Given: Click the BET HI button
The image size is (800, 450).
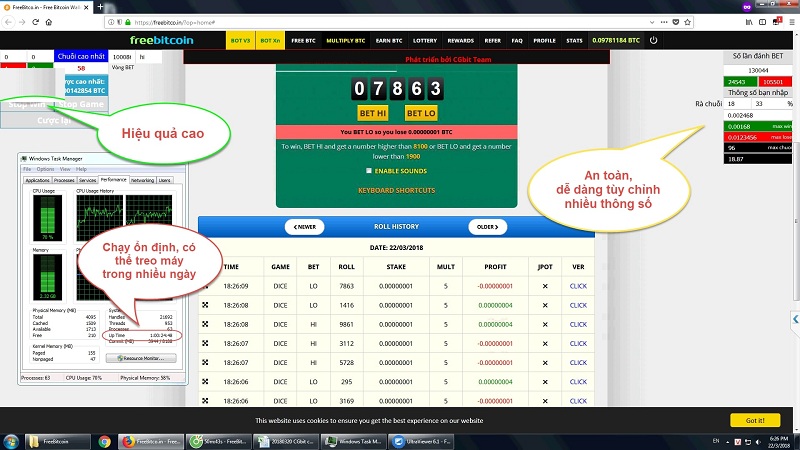Looking at the screenshot, I should click(x=373, y=113).
